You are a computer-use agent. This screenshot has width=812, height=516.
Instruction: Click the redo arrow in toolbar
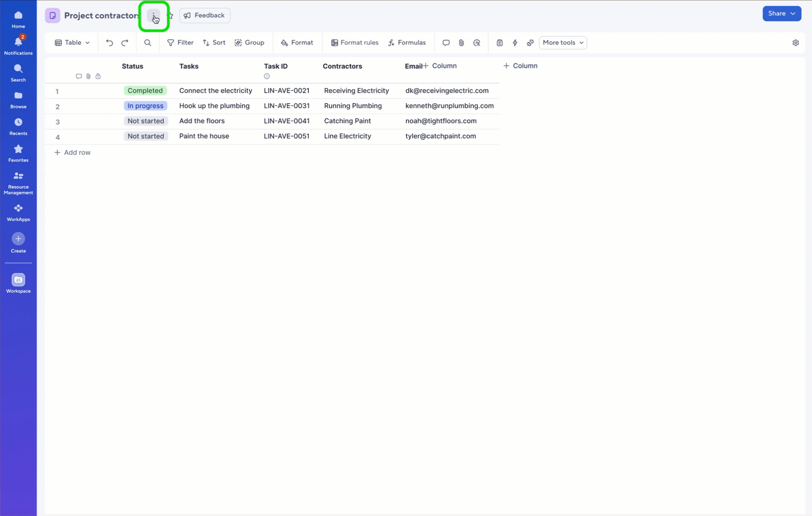click(x=125, y=43)
